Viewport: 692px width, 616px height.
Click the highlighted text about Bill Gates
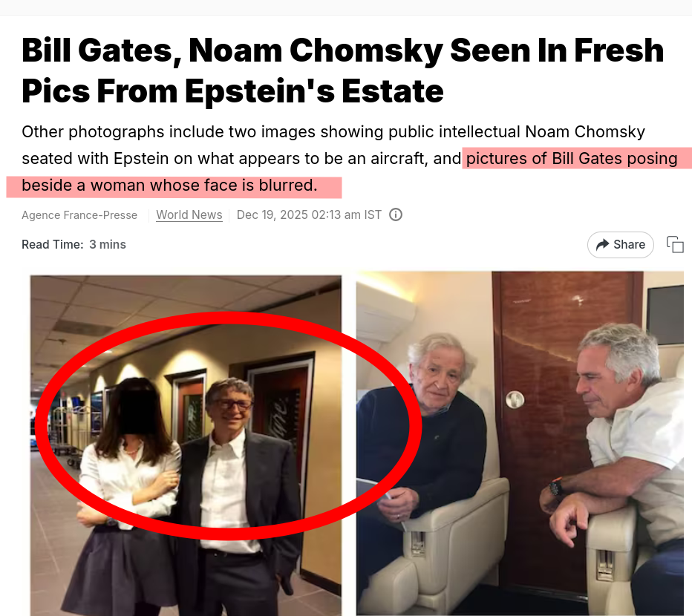(576, 158)
